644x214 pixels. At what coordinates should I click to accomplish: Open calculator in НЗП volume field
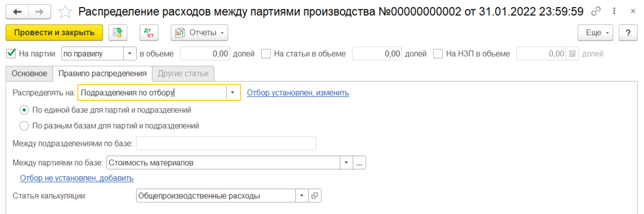(x=572, y=54)
